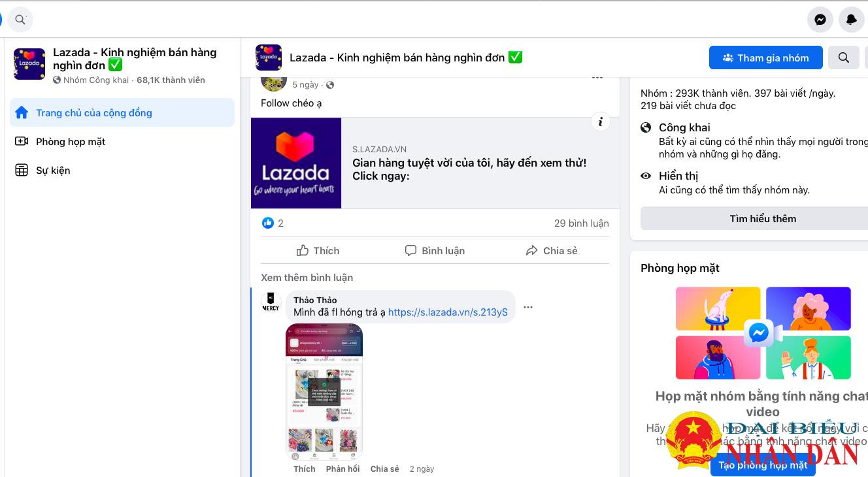This screenshot has height=477, width=868.
Task: Click Thảo Thảo's profile avatar
Action: coord(271,303)
